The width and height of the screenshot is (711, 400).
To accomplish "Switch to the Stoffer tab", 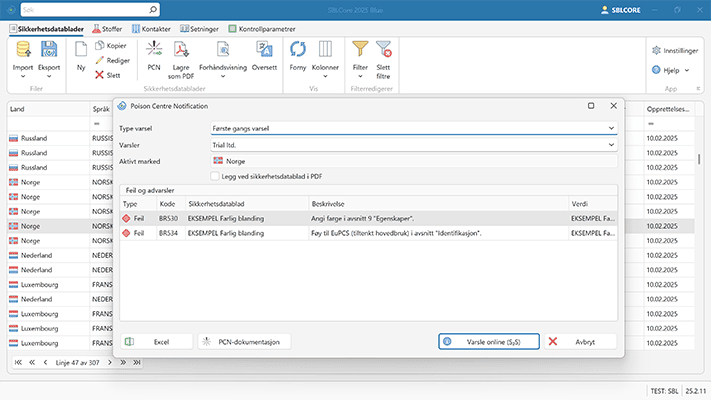I will click(105, 29).
